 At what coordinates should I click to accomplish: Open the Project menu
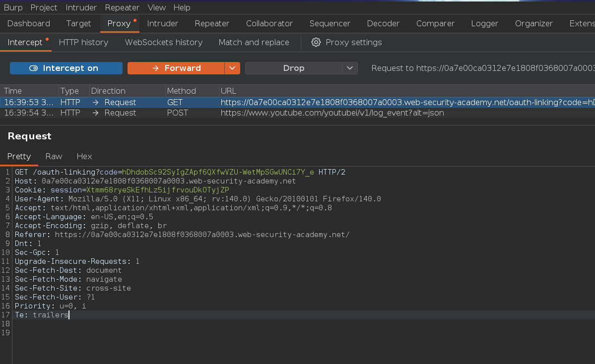[44, 7]
